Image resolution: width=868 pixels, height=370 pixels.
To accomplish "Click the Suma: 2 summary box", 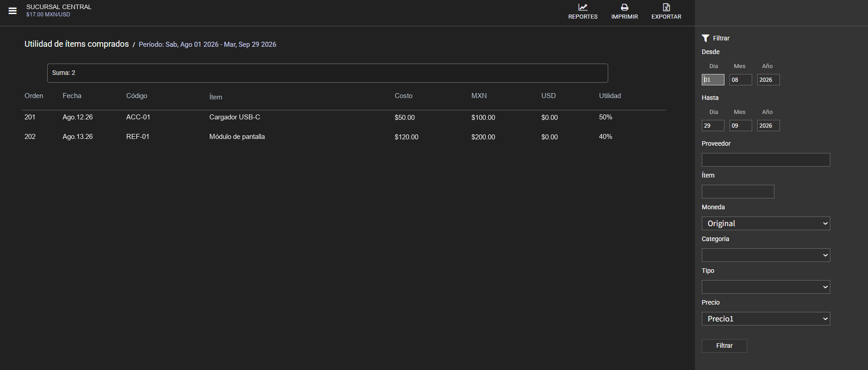I will pos(327,73).
